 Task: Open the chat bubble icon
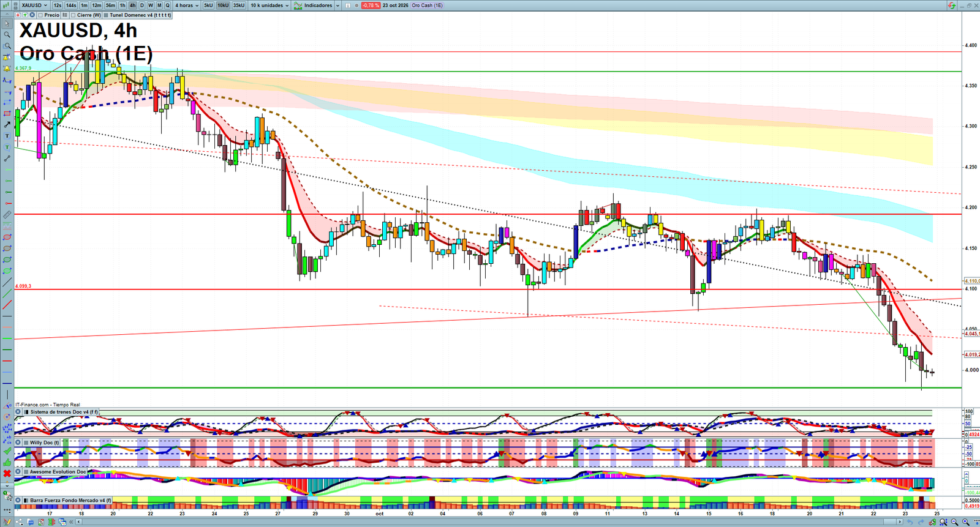tap(30, 522)
